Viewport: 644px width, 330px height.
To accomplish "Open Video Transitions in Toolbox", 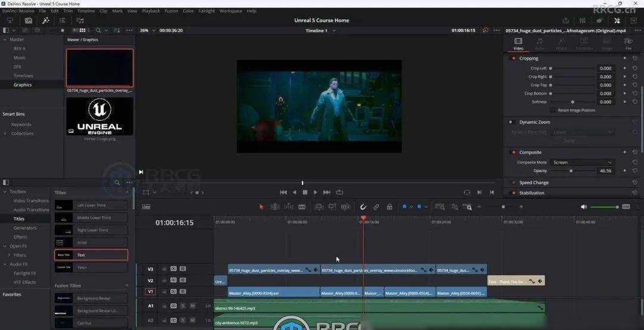I will coord(31,201).
